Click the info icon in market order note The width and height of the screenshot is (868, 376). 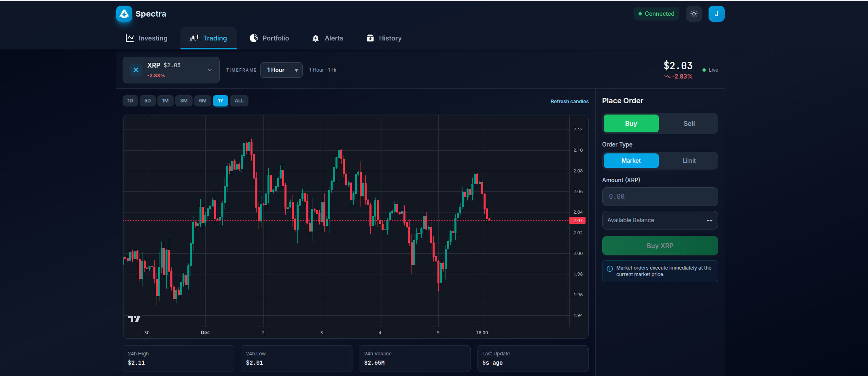coord(610,269)
